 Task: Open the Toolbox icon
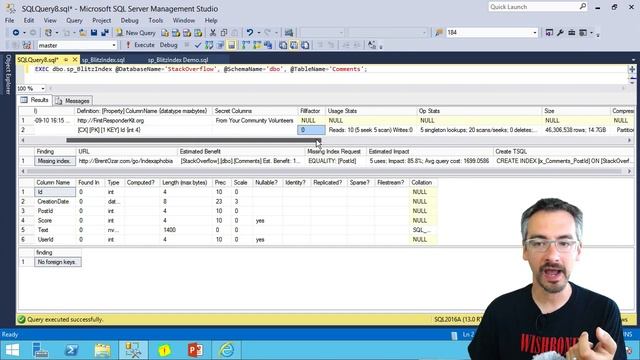coord(571,32)
